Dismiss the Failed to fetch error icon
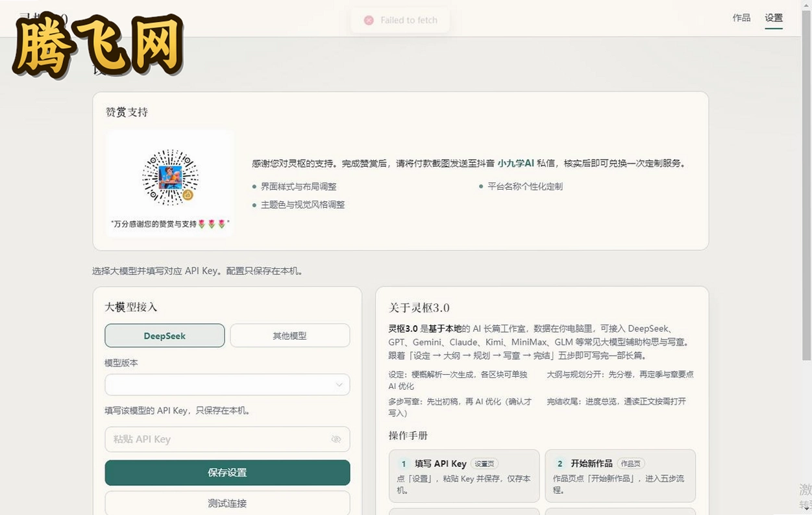812x515 pixels. [369, 20]
